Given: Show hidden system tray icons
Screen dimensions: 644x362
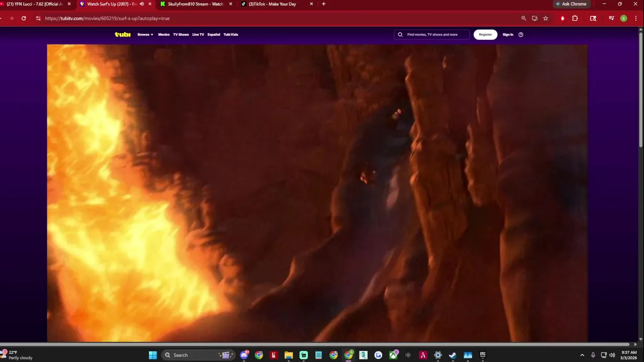Looking at the screenshot, I should (x=582, y=355).
